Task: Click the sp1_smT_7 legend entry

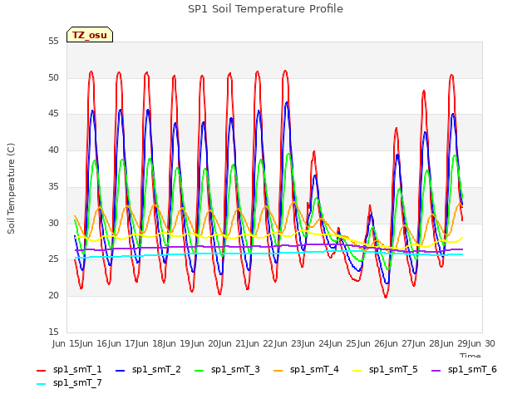Action: 69,382
